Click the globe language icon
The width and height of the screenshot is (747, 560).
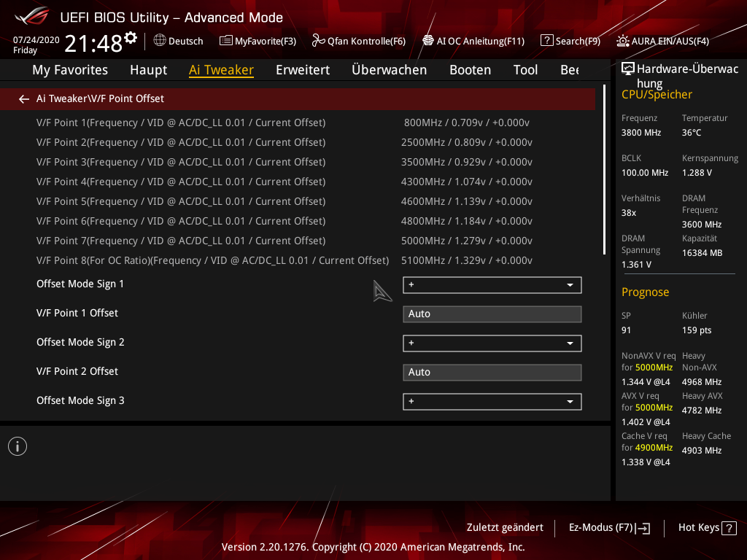160,41
